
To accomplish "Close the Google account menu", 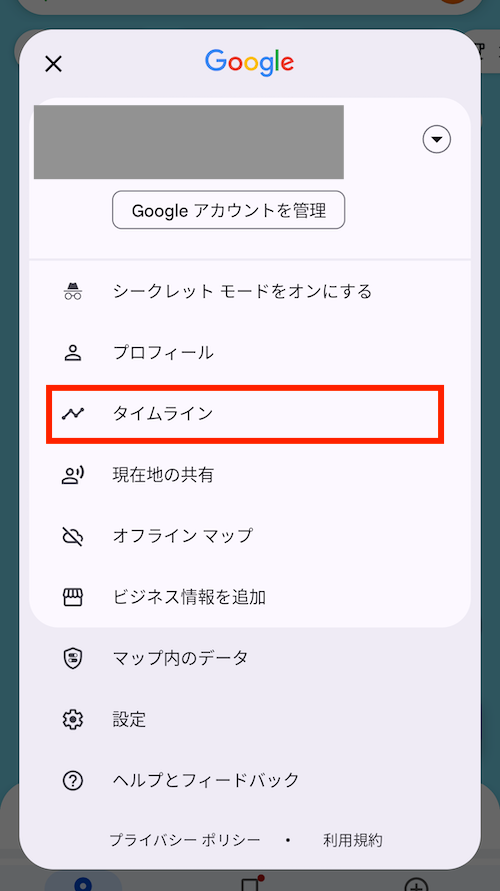I will tap(53, 64).
